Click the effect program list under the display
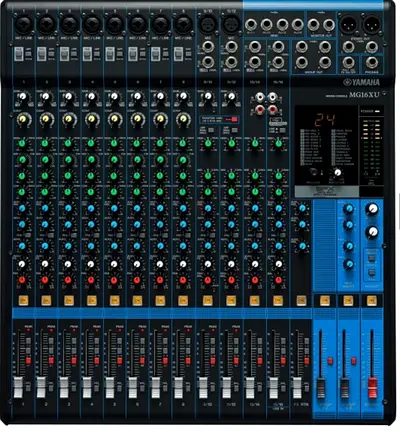 (327, 148)
